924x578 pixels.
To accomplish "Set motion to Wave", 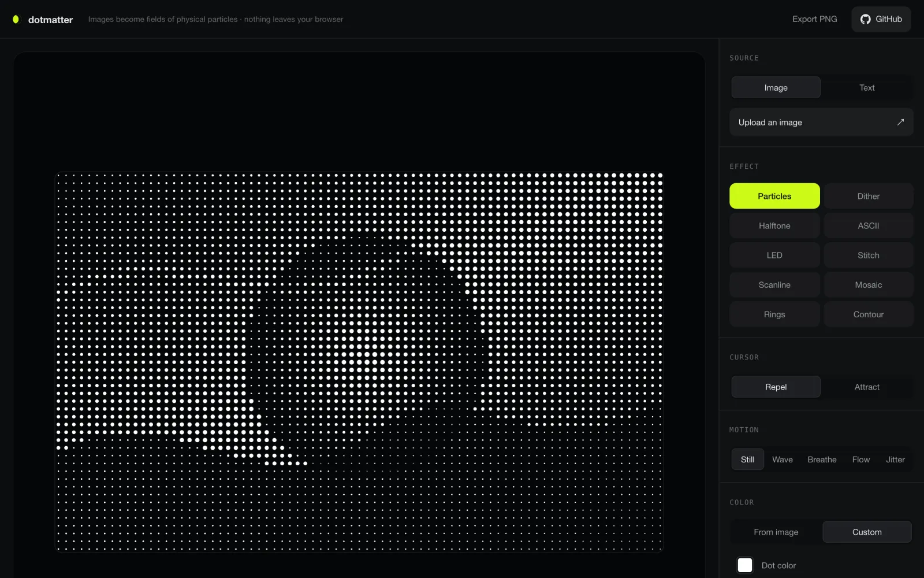I will click(783, 460).
